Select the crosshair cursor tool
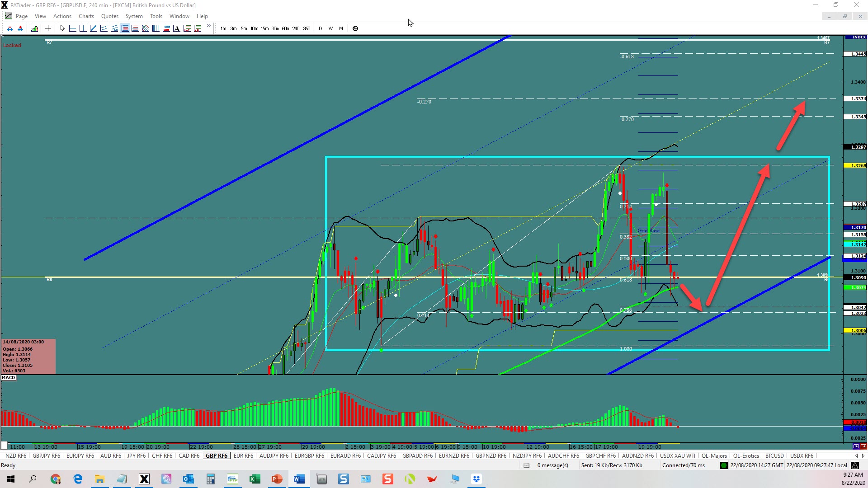 48,28
